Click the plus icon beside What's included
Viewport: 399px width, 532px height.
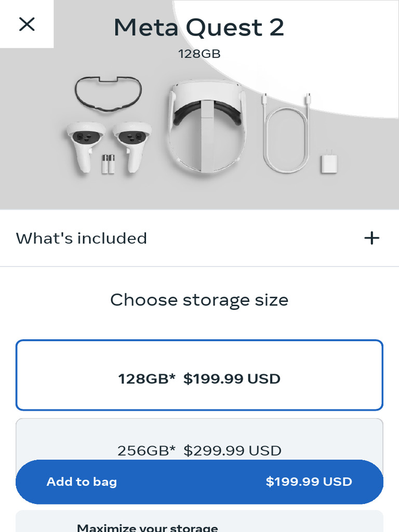[x=371, y=238]
